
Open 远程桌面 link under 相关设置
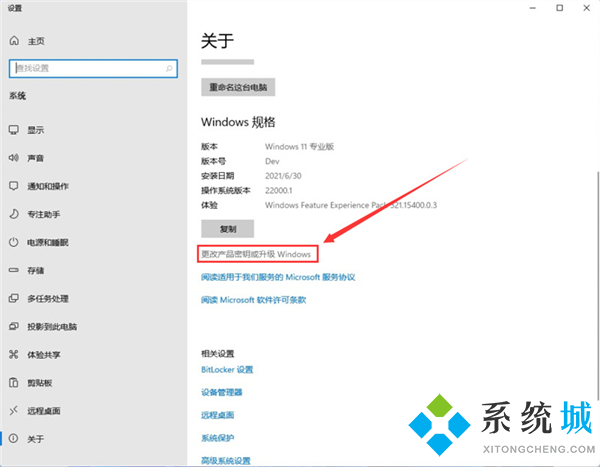[x=217, y=415]
